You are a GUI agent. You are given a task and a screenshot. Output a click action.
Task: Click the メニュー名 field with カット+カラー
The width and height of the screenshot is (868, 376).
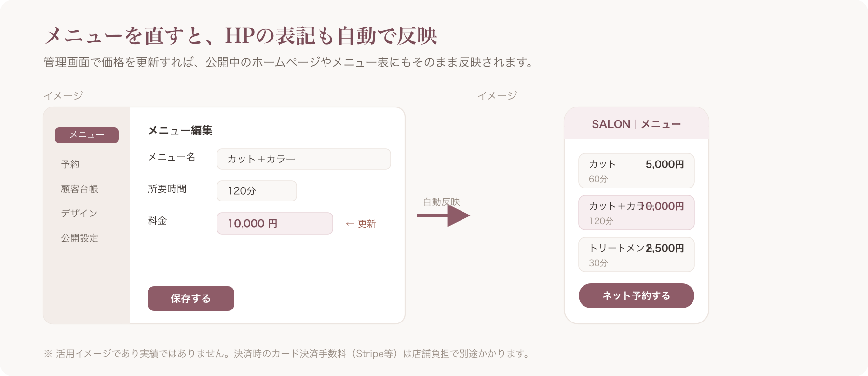304,159
